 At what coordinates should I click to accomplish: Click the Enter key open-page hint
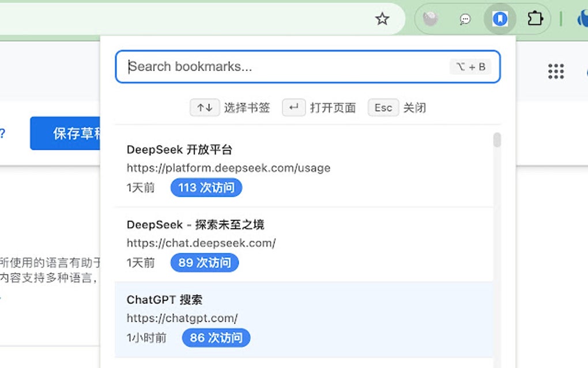coord(293,108)
